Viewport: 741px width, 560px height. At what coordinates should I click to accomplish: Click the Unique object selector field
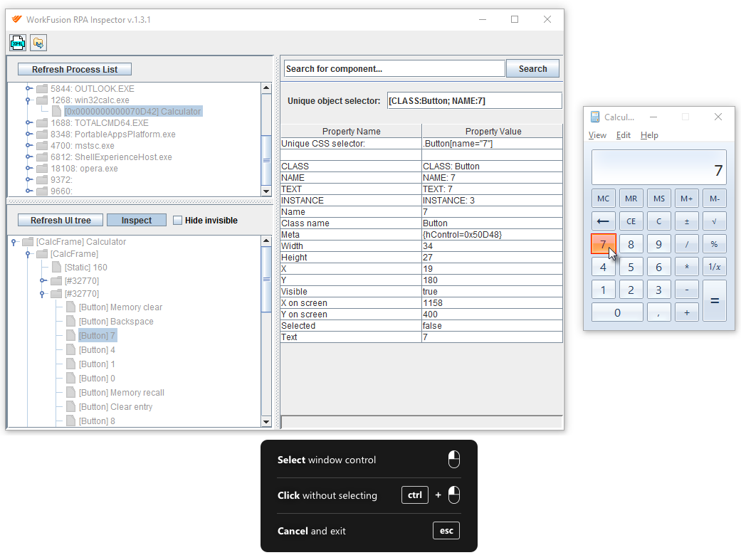click(475, 100)
